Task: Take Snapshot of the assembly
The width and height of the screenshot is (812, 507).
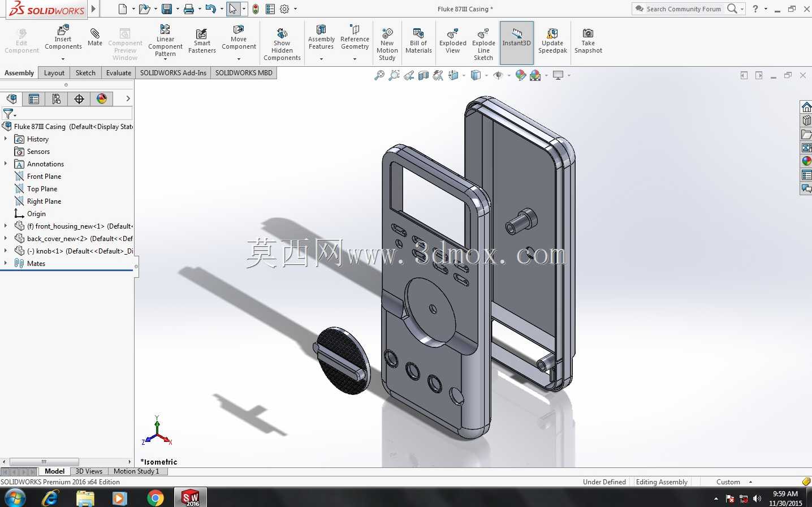Action: tap(588, 41)
